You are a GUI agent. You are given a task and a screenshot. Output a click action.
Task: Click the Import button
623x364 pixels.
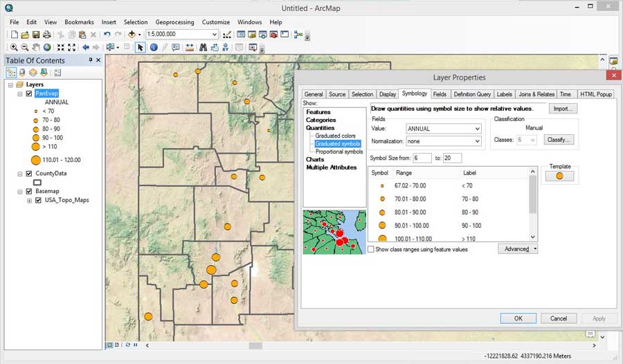tap(563, 109)
